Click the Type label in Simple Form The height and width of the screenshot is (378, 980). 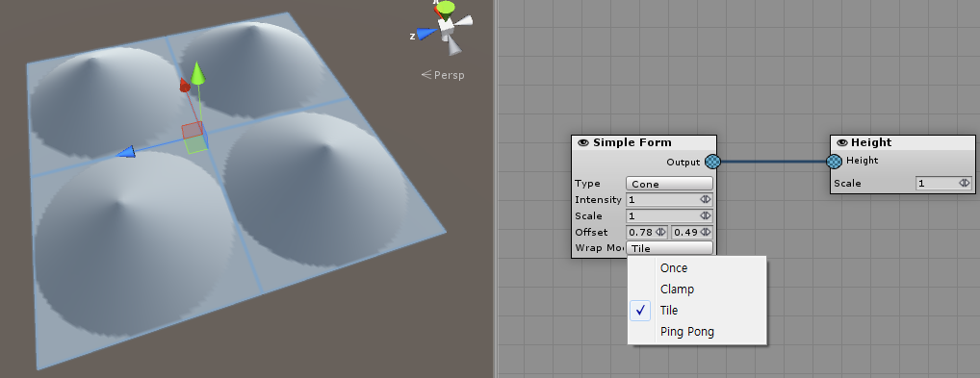(587, 184)
